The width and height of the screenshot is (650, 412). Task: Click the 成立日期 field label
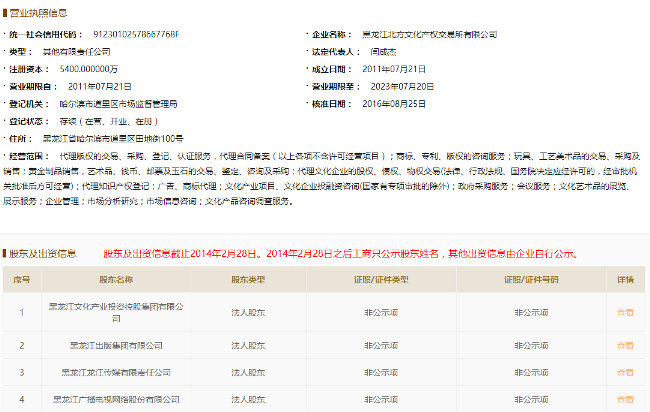(332, 69)
